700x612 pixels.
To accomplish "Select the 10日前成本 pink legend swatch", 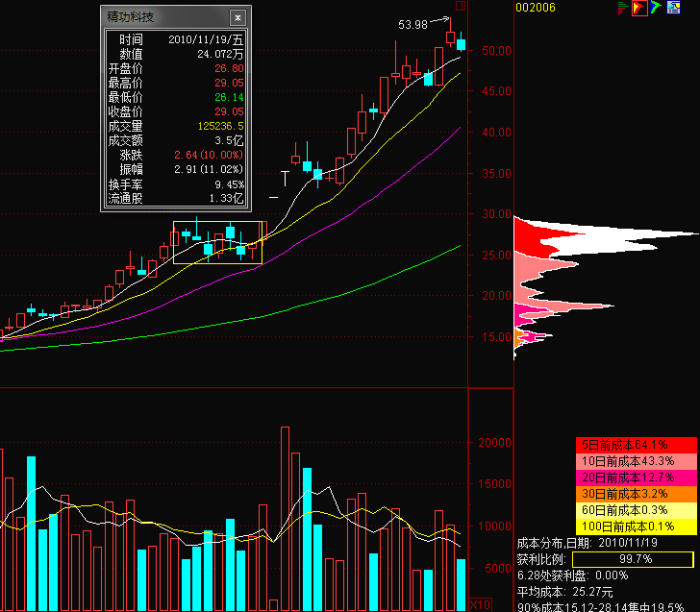I will [637, 461].
